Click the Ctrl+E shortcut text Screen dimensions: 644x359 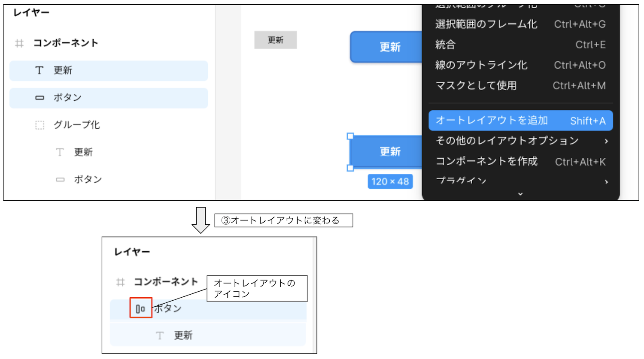point(591,45)
